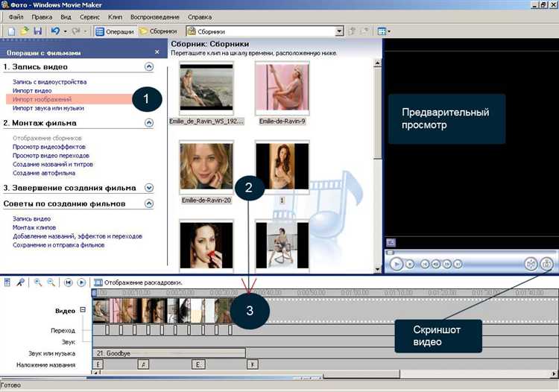The image size is (559, 392).
Task: Undo the last action in the toolbar
Action: (55, 31)
